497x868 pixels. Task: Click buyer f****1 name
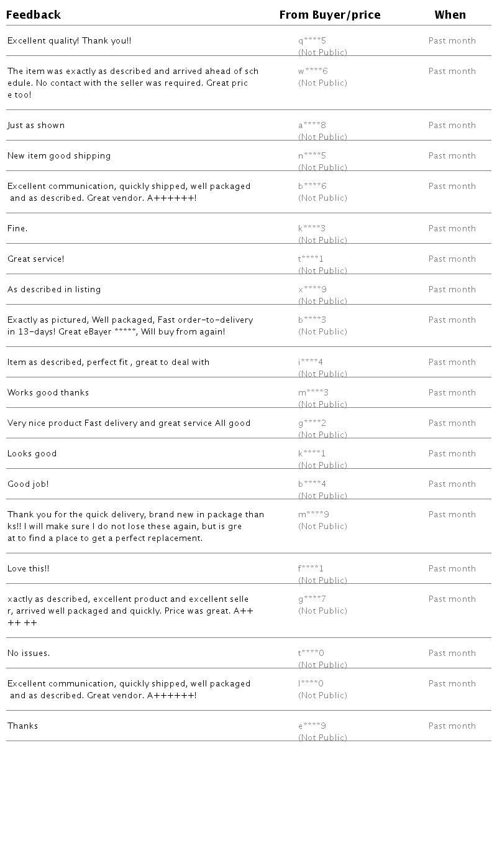[311, 569]
